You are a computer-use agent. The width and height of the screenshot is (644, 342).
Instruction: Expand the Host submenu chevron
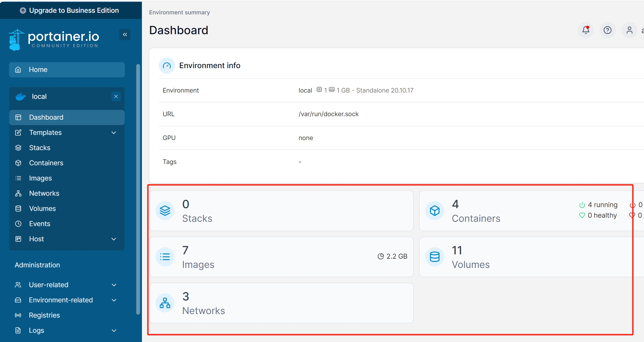[114, 239]
